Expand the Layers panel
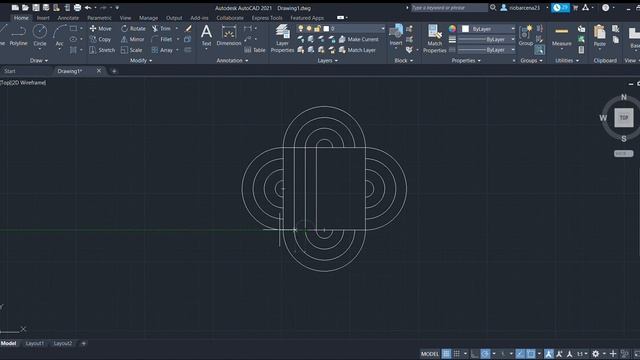The width and height of the screenshot is (640, 360). [x=327, y=60]
